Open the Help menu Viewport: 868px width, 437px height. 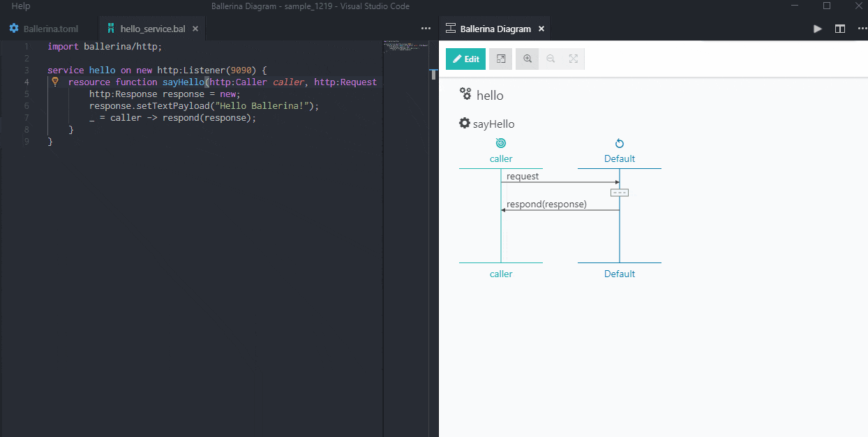click(x=21, y=6)
